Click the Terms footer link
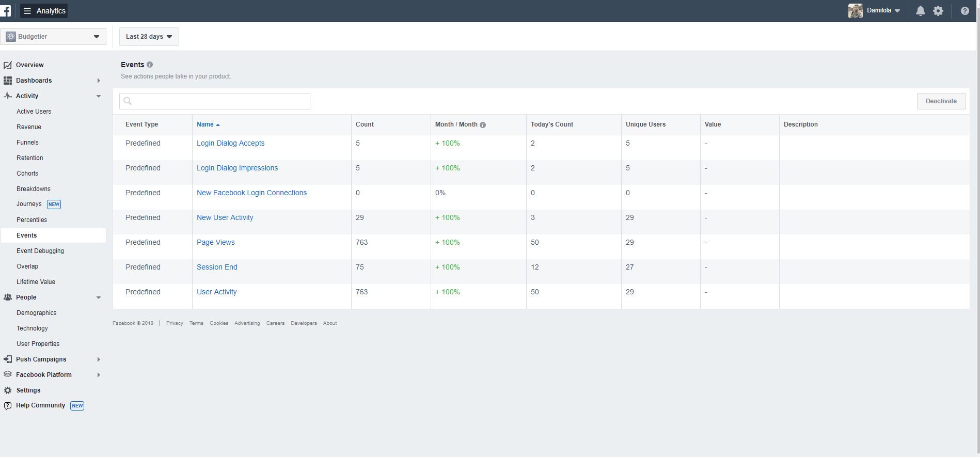 pyautogui.click(x=196, y=323)
